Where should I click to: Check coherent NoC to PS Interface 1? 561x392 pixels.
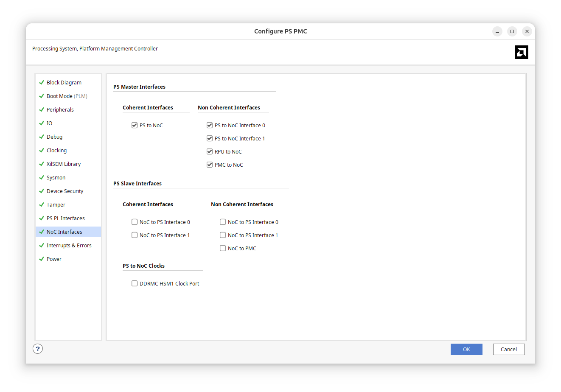click(135, 235)
